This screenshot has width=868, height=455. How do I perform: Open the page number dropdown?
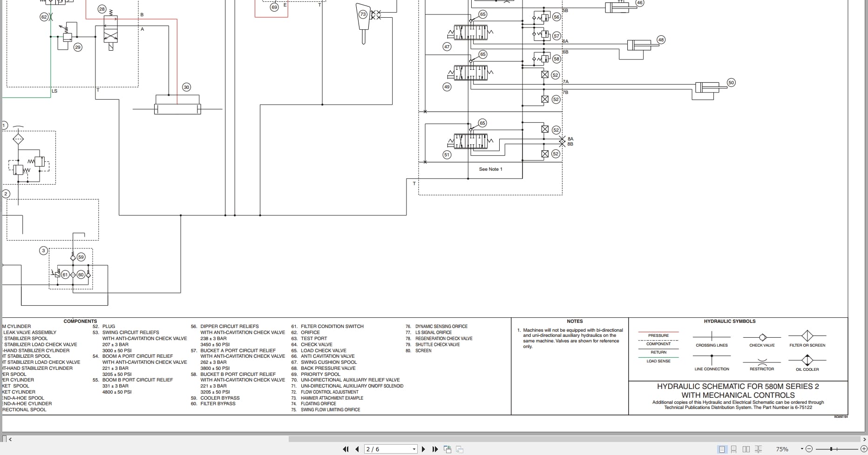pos(413,449)
